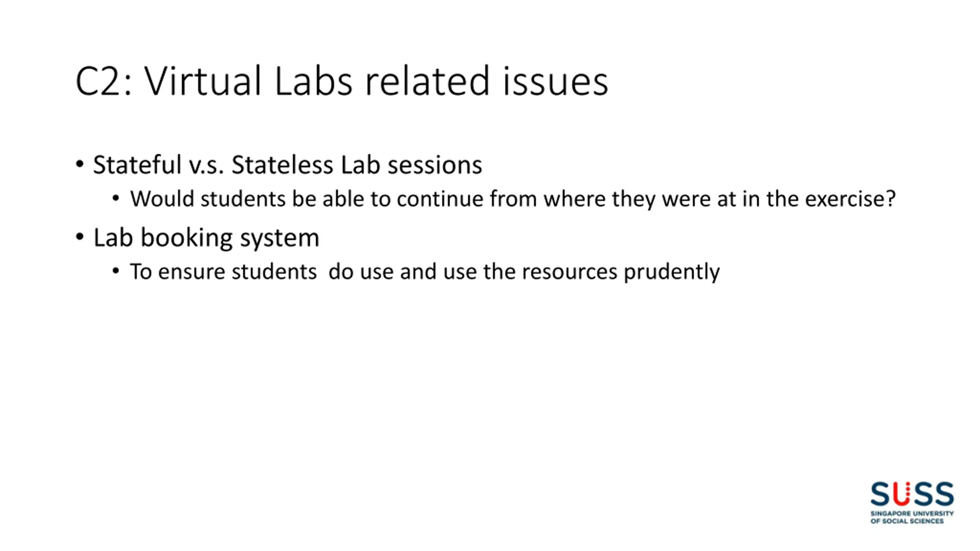Click the bullet dot before 'Stateful'
The height and width of the screenshot is (551, 980).
80,164
